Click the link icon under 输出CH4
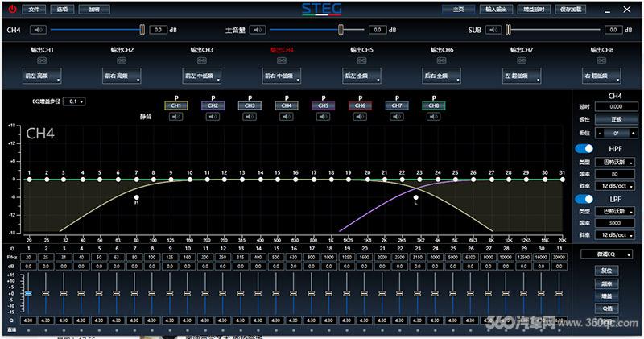The image size is (644, 339). (x=281, y=60)
